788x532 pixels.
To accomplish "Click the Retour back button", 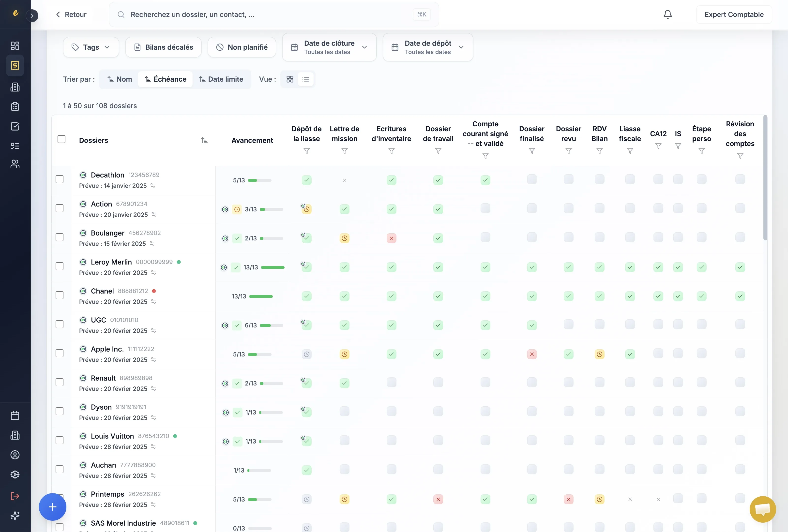I will click(x=71, y=15).
